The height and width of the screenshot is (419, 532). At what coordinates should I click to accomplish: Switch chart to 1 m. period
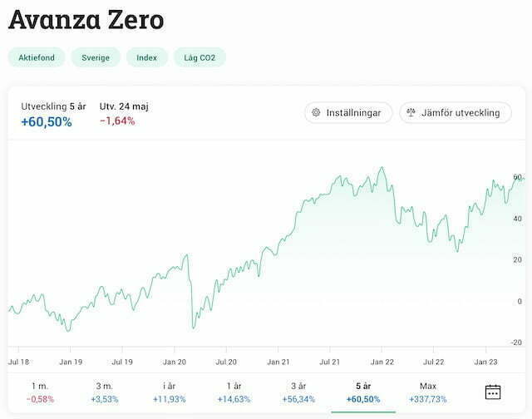click(x=39, y=392)
